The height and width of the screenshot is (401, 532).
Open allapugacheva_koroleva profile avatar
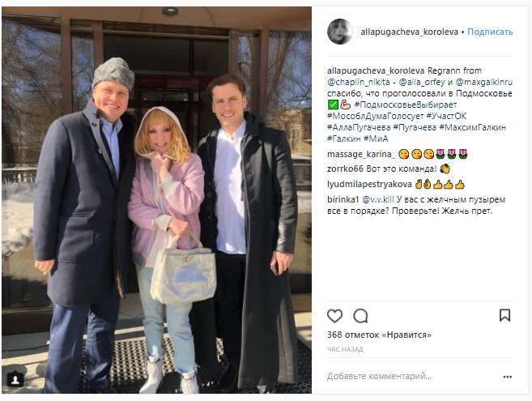point(340,32)
